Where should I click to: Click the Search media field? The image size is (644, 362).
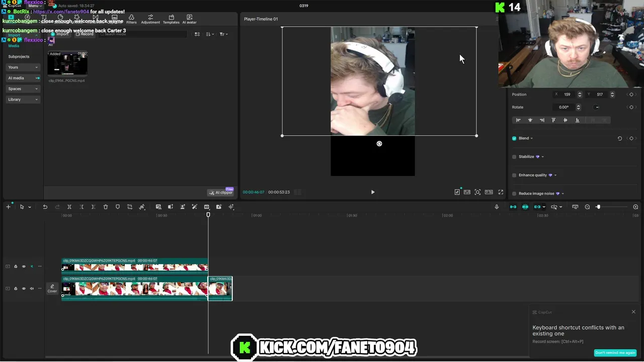(143, 34)
